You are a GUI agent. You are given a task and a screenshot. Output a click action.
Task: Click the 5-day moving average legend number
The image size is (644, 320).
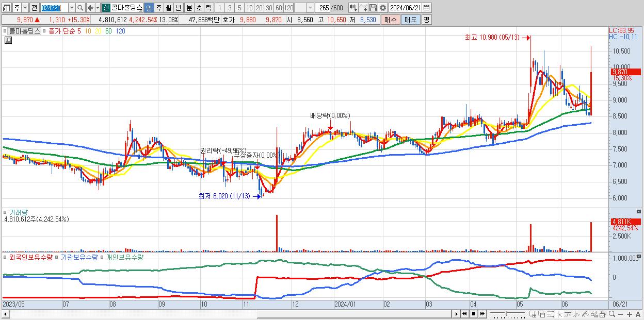click(x=79, y=31)
